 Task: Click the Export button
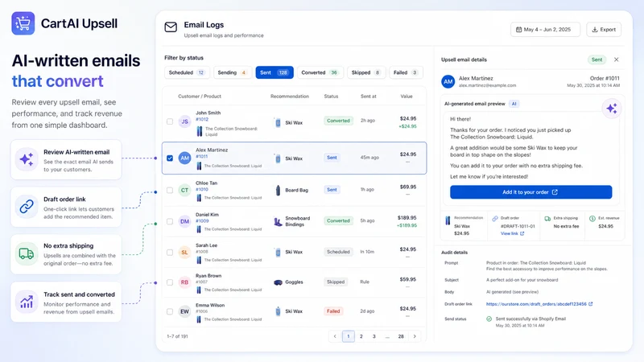pyautogui.click(x=604, y=30)
